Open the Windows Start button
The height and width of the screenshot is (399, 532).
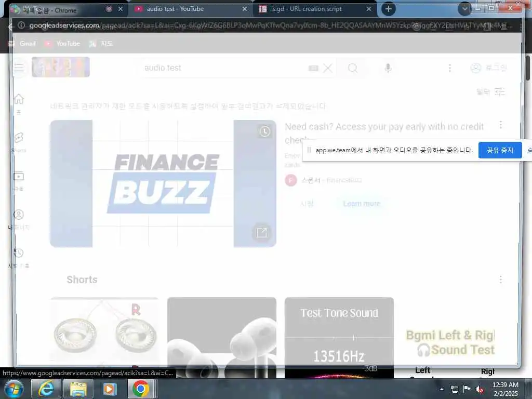click(x=14, y=389)
